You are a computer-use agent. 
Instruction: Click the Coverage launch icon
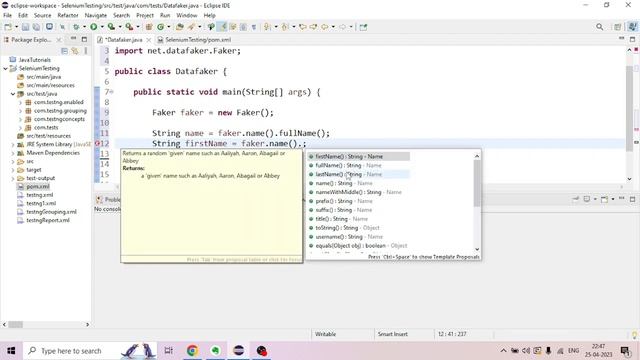[111, 27]
